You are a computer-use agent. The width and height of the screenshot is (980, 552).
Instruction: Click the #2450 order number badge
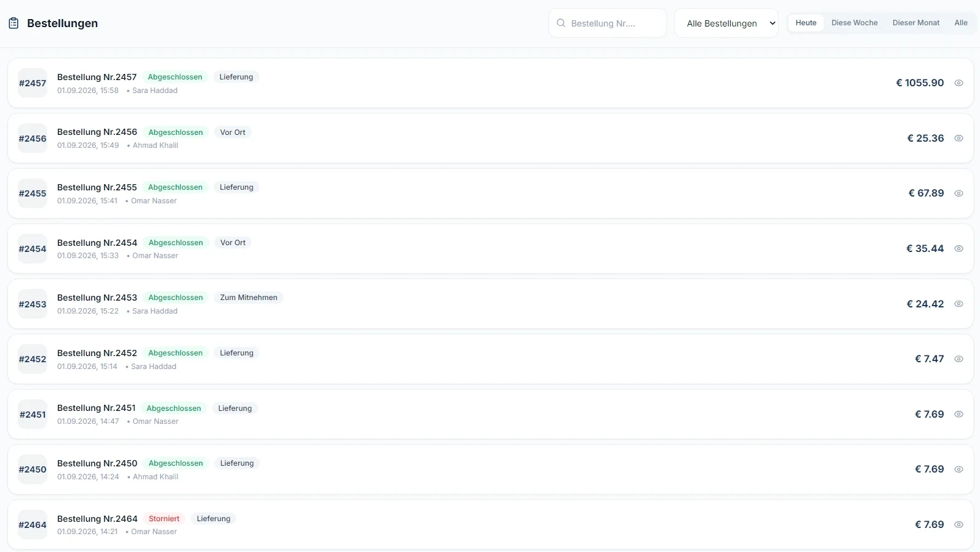[33, 469]
